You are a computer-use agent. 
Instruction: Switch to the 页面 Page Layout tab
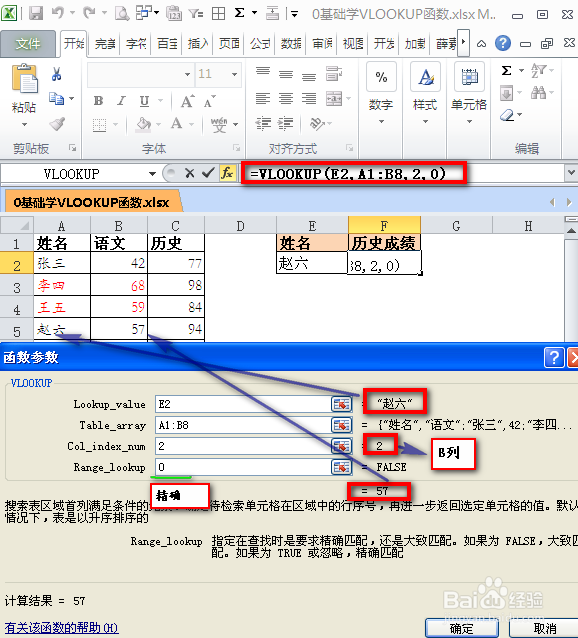click(x=229, y=44)
